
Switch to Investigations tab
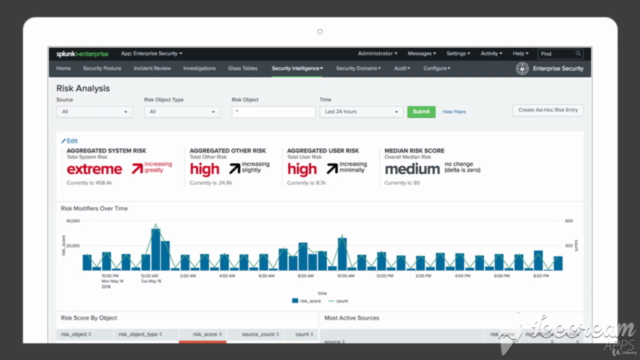pos(199,69)
